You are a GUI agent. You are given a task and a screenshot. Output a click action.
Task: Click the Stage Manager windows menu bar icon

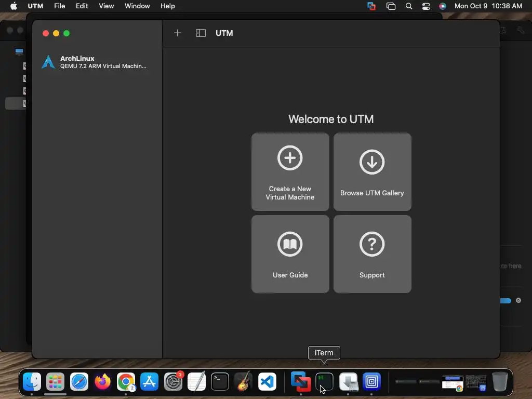391,6
